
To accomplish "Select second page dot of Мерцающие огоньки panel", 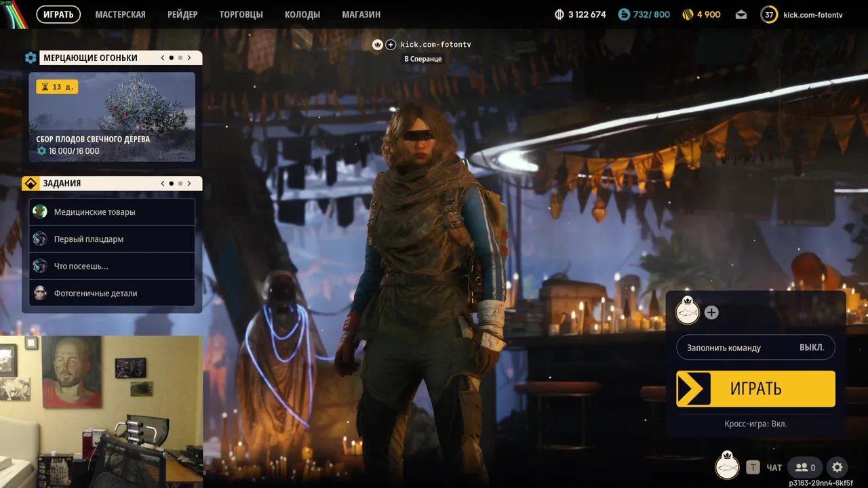I will 180,58.
